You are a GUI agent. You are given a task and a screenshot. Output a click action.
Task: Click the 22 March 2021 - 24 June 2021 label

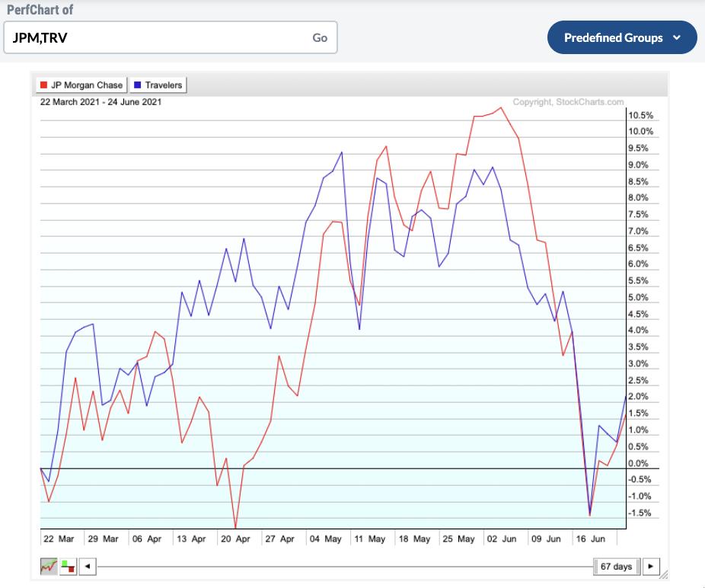click(x=100, y=102)
